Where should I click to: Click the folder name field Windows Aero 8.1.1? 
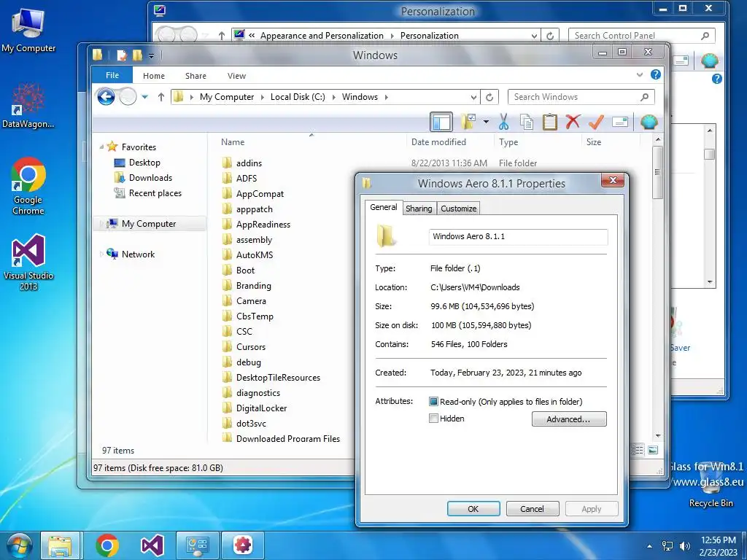tap(519, 237)
